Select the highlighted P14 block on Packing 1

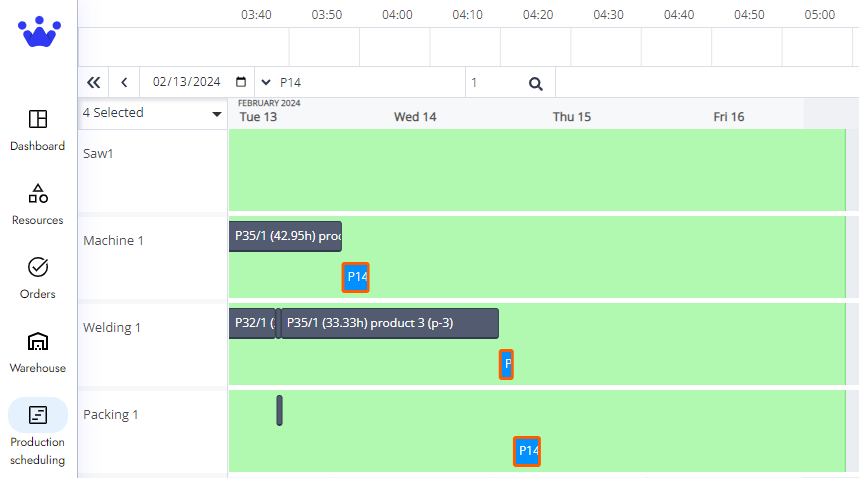(x=527, y=452)
